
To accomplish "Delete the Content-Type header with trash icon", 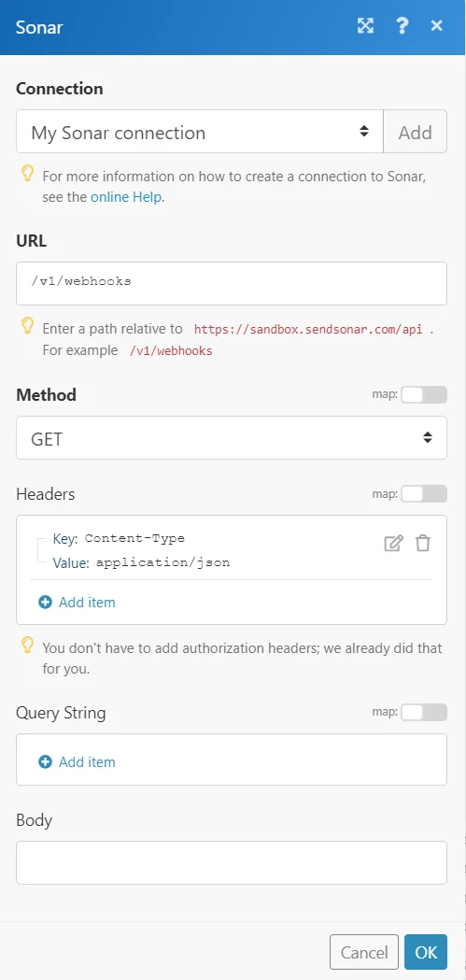I will [423, 543].
